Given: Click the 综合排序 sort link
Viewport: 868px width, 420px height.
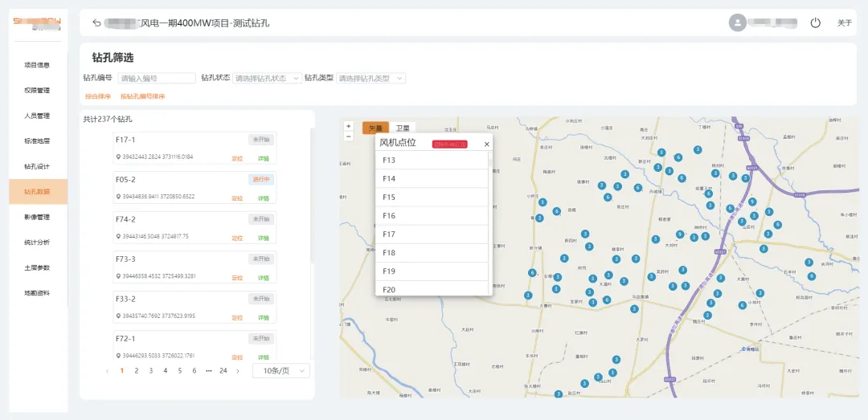Looking at the screenshot, I should tap(98, 96).
